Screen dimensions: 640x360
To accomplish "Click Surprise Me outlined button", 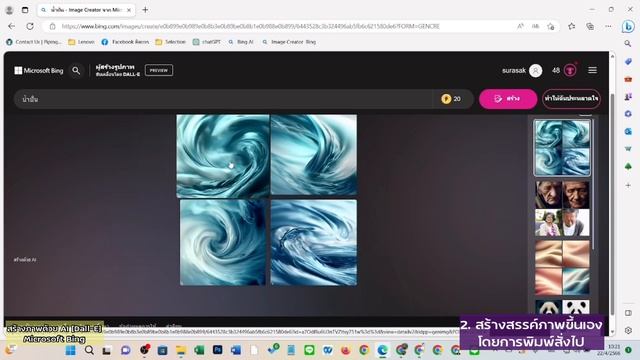I will pos(571,99).
